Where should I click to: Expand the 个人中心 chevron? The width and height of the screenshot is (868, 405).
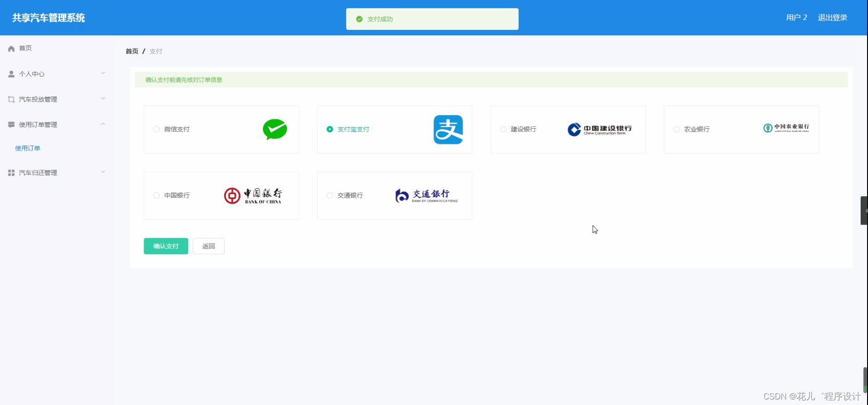103,73
